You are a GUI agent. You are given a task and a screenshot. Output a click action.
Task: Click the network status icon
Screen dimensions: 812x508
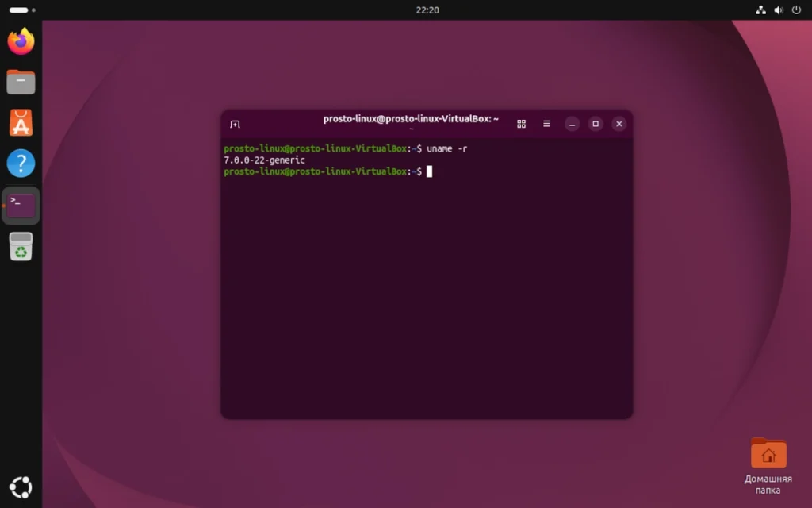pyautogui.click(x=760, y=10)
